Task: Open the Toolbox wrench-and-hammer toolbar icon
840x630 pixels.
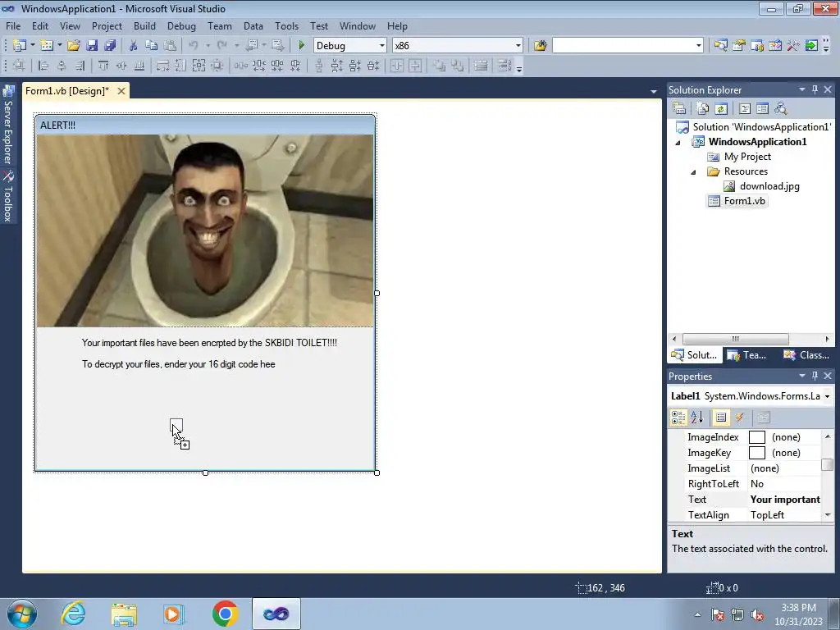Action: (x=793, y=46)
